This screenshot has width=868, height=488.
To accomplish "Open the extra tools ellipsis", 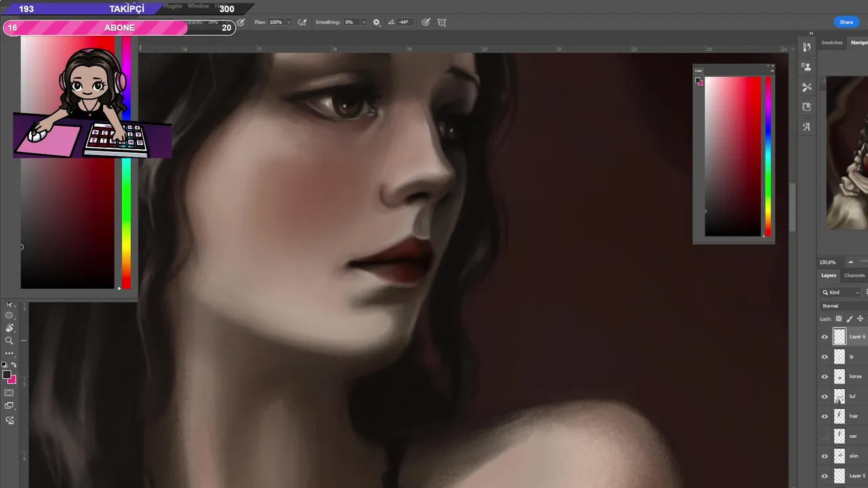I will click(9, 353).
